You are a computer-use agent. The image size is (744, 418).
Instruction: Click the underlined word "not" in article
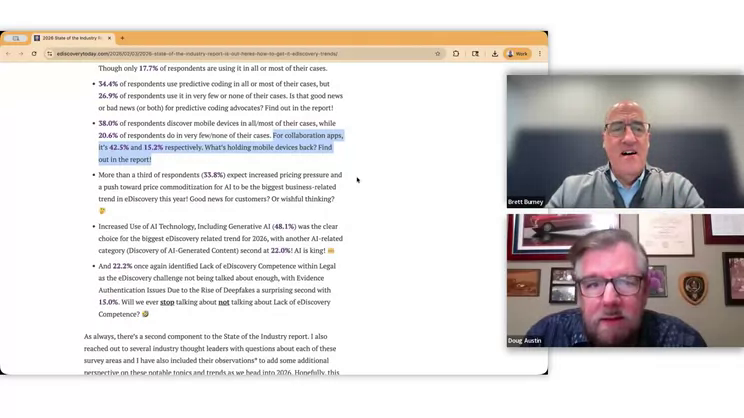(x=224, y=302)
